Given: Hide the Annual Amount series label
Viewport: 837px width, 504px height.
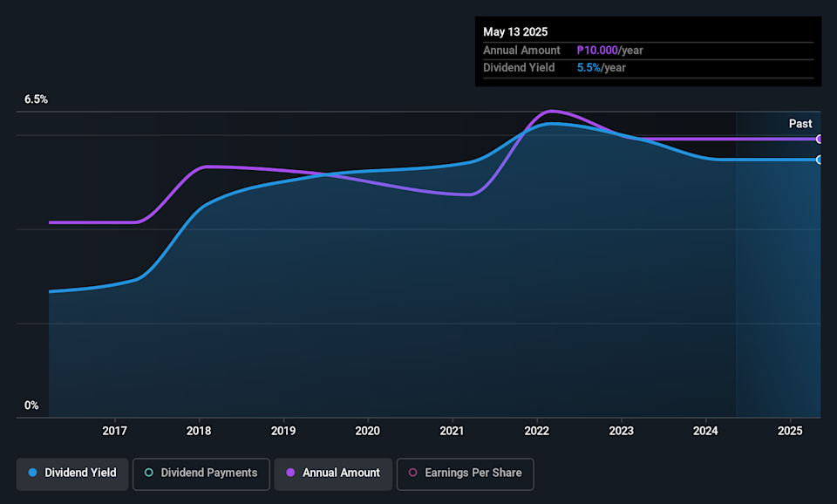Looking at the screenshot, I should tap(341, 473).
